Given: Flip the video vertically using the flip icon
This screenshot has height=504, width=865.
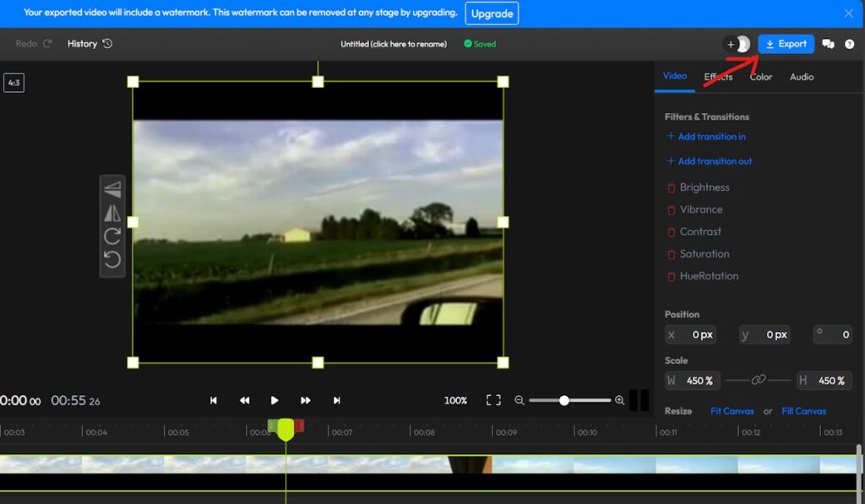Looking at the screenshot, I should [x=112, y=190].
